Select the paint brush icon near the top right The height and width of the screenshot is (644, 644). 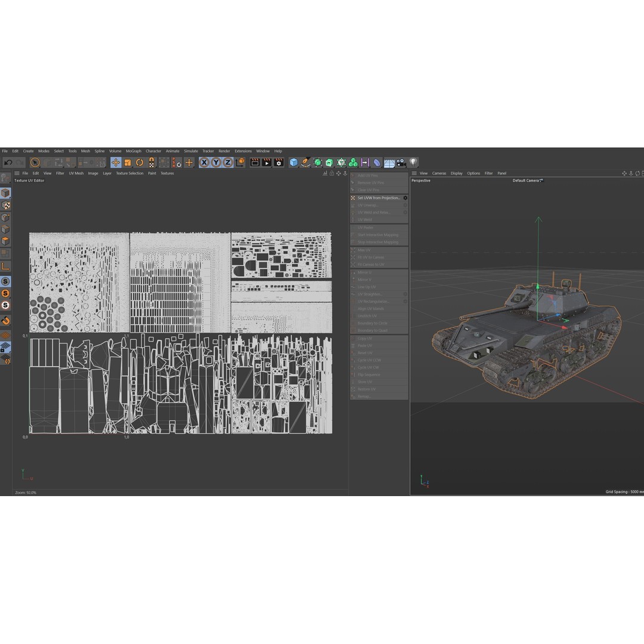[x=305, y=162]
